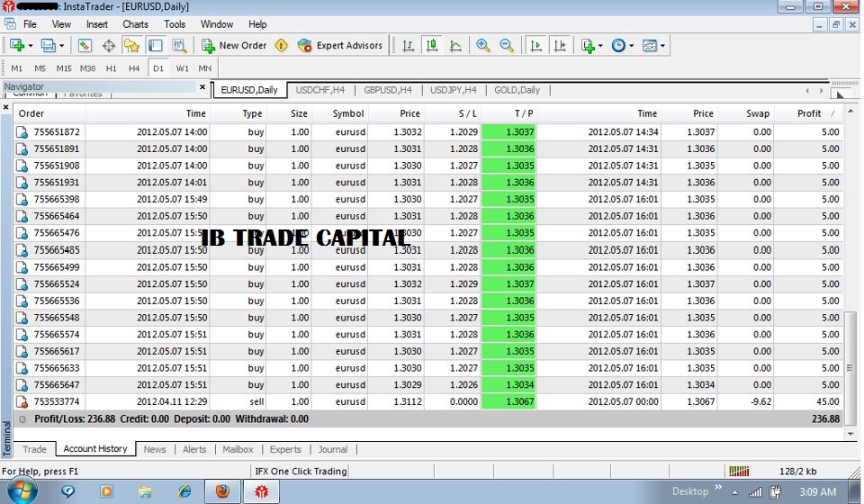Select the H4 timeframe
Viewport: 864px width, 504px height.
(x=134, y=68)
